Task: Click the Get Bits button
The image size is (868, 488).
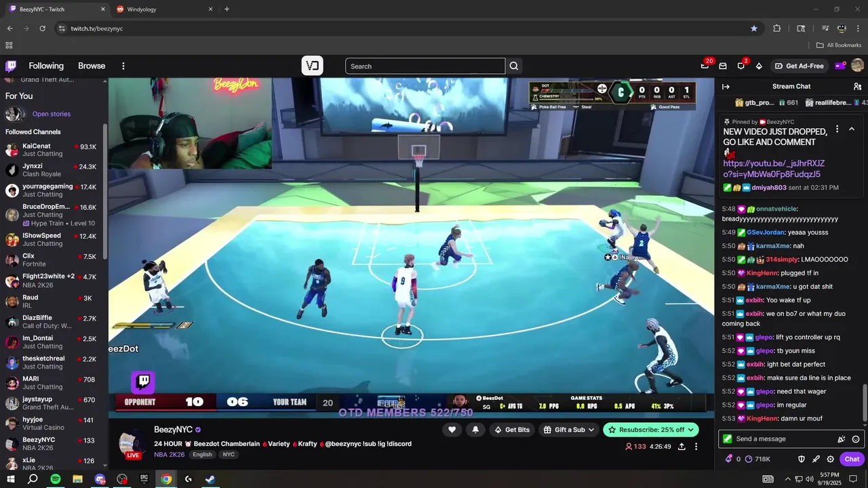Action: click(x=512, y=430)
